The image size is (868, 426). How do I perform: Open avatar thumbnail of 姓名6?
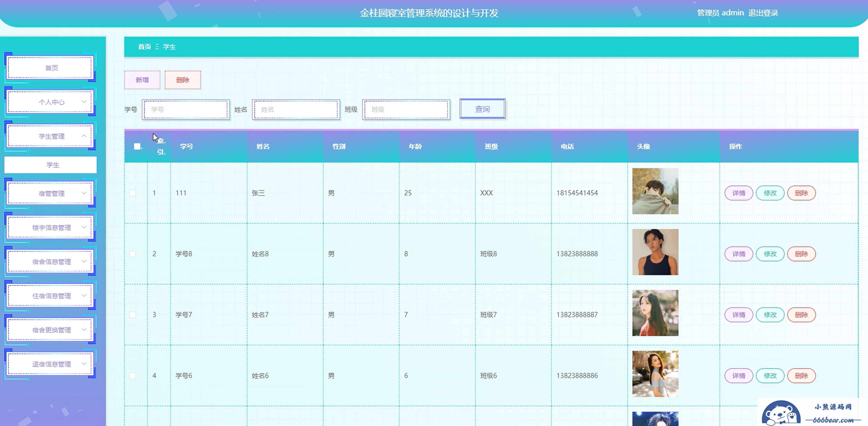click(655, 374)
